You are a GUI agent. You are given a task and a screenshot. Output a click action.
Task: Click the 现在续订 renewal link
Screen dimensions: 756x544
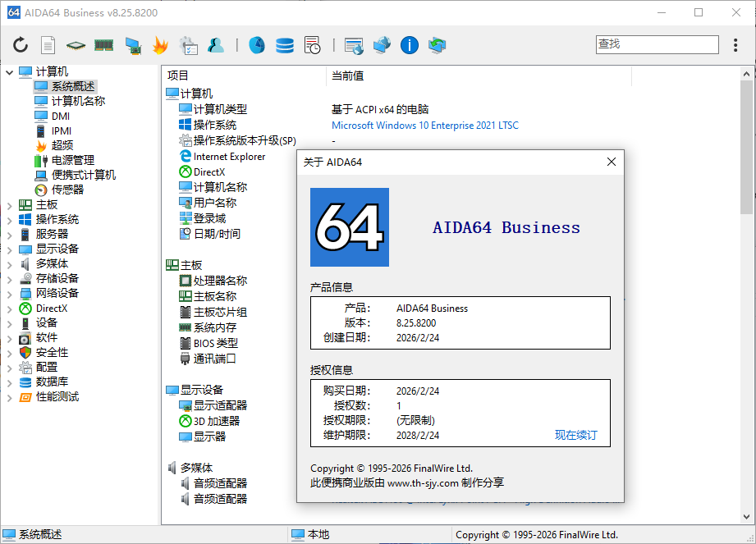point(575,435)
